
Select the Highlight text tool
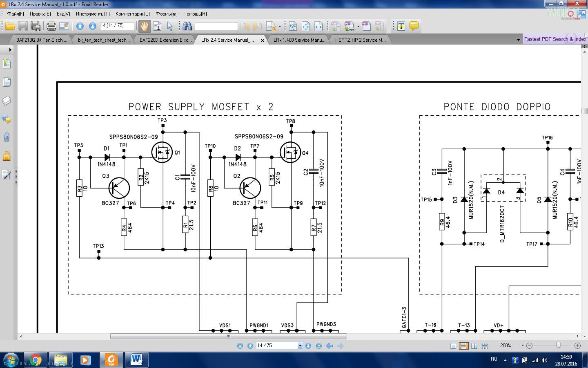401,26
